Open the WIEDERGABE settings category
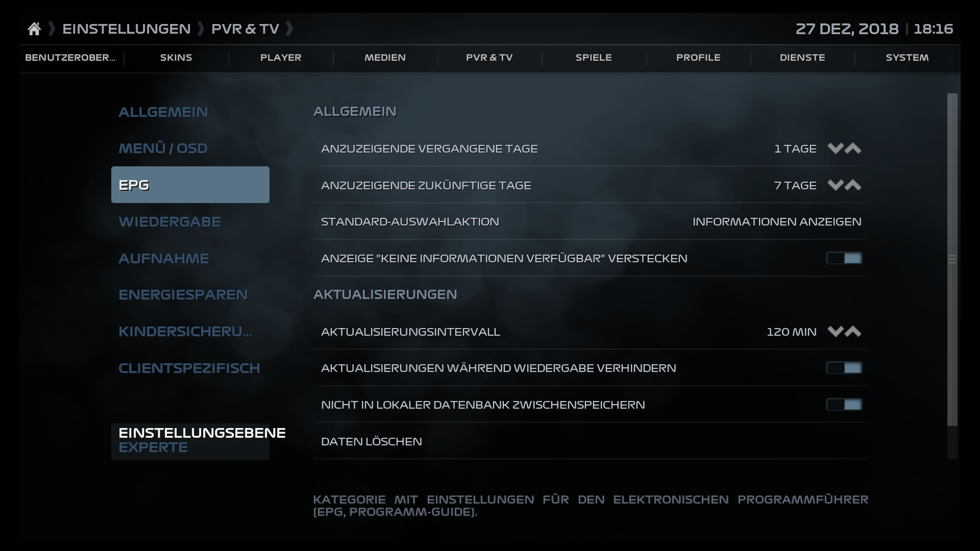Viewport: 980px width, 551px height. 170,221
